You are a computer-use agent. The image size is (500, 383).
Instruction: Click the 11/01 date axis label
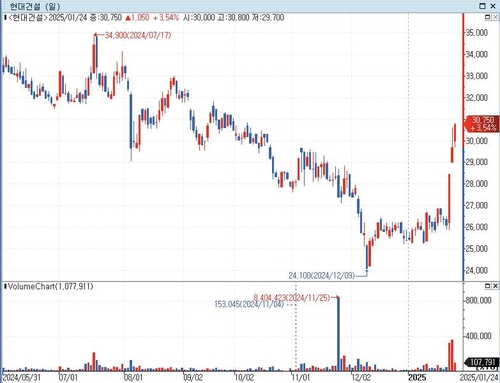pyautogui.click(x=300, y=377)
